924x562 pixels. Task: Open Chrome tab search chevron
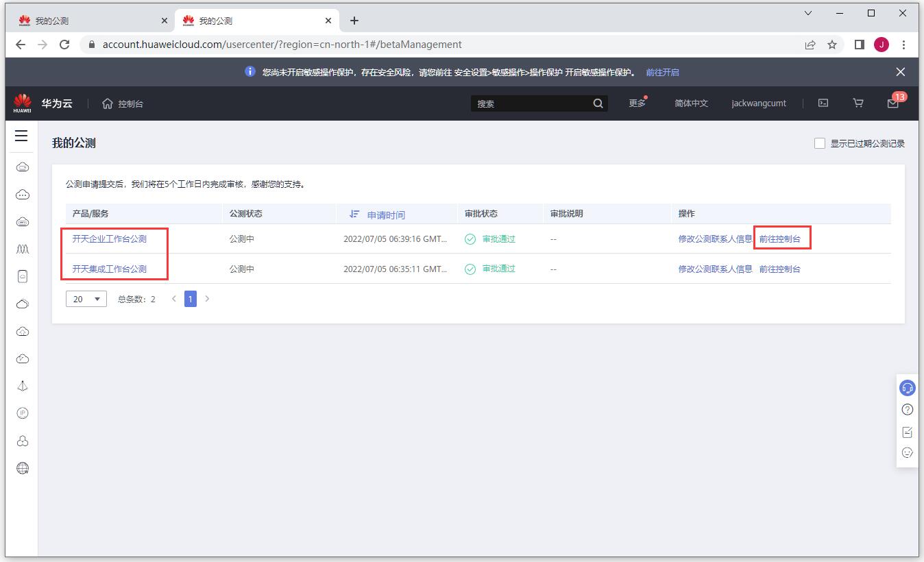pyautogui.click(x=808, y=13)
